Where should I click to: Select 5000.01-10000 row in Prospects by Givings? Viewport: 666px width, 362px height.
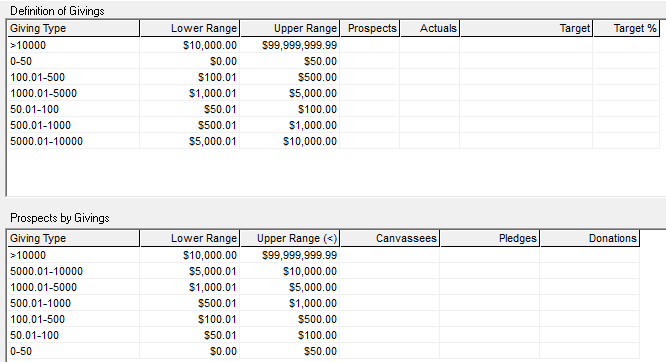(324, 271)
